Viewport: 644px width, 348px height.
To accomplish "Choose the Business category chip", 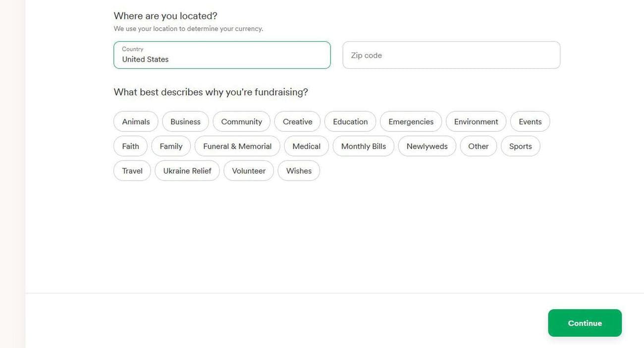I will tap(185, 121).
